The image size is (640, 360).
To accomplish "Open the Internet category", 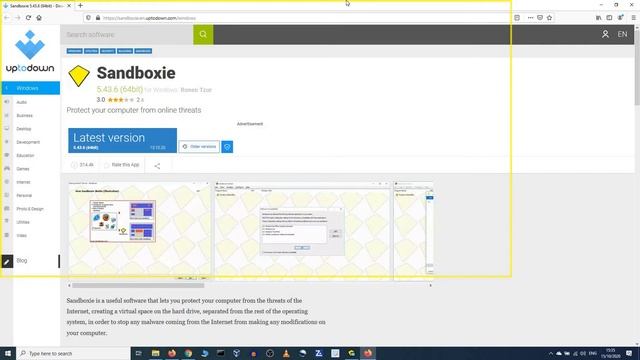I will coord(23,182).
